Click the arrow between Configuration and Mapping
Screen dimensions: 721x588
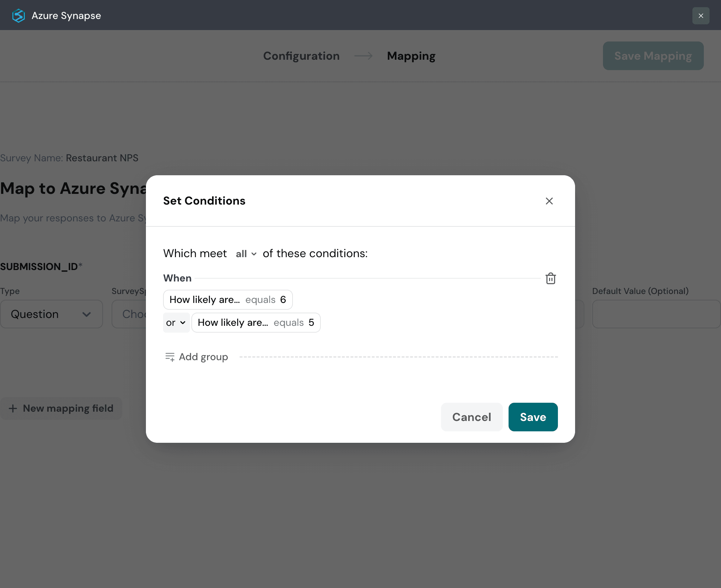(x=363, y=56)
